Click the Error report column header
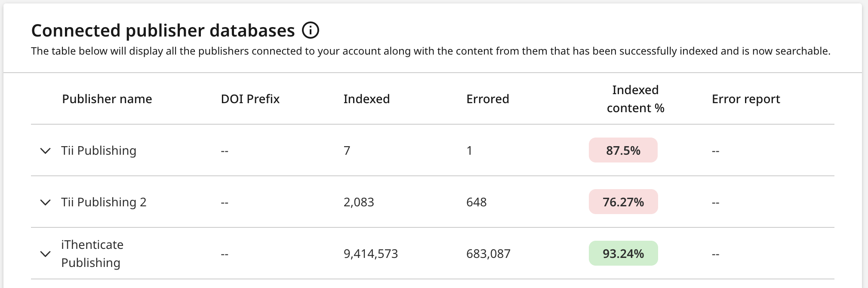The width and height of the screenshot is (868, 288). tap(746, 99)
